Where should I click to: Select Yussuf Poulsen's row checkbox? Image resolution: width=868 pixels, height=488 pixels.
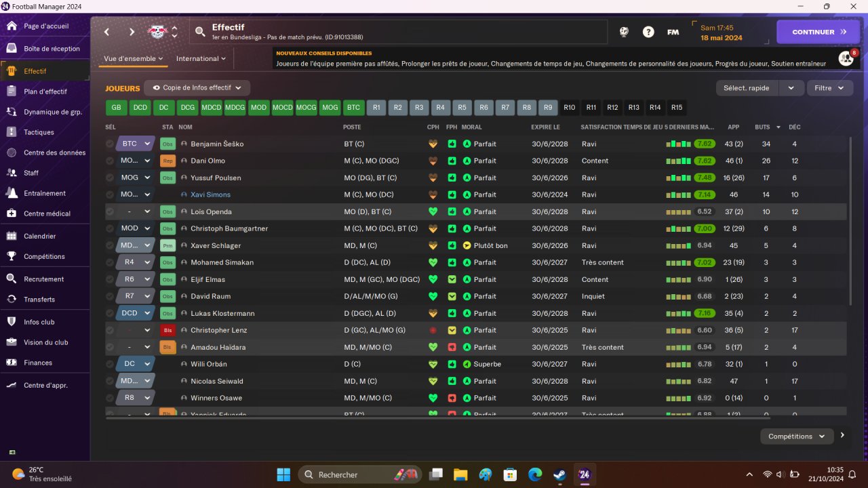(110, 178)
